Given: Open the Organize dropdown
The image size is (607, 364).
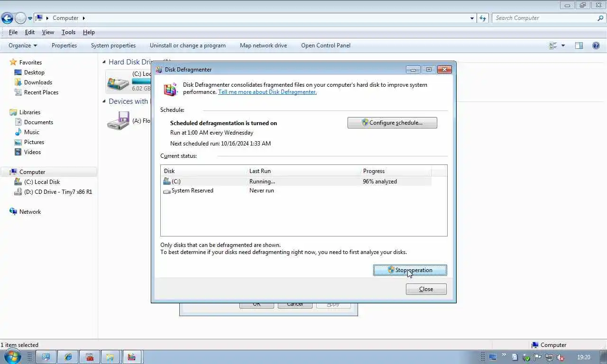Looking at the screenshot, I should (x=23, y=45).
